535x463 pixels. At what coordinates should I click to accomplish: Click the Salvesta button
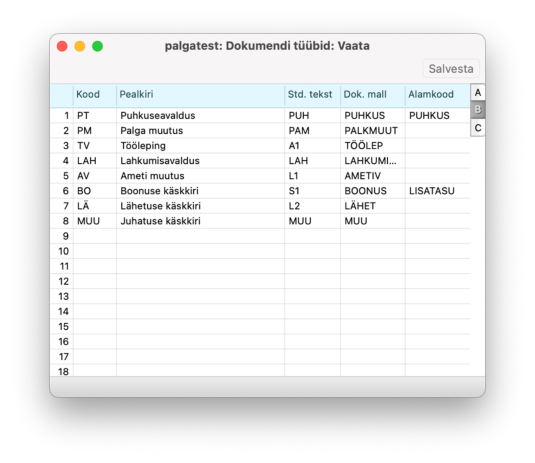tap(451, 69)
